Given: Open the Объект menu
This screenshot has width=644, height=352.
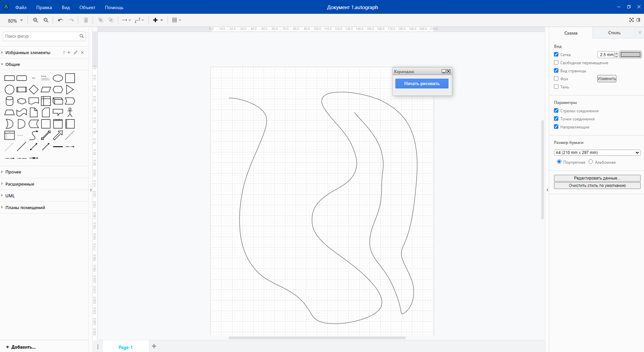Looking at the screenshot, I should tap(87, 7).
